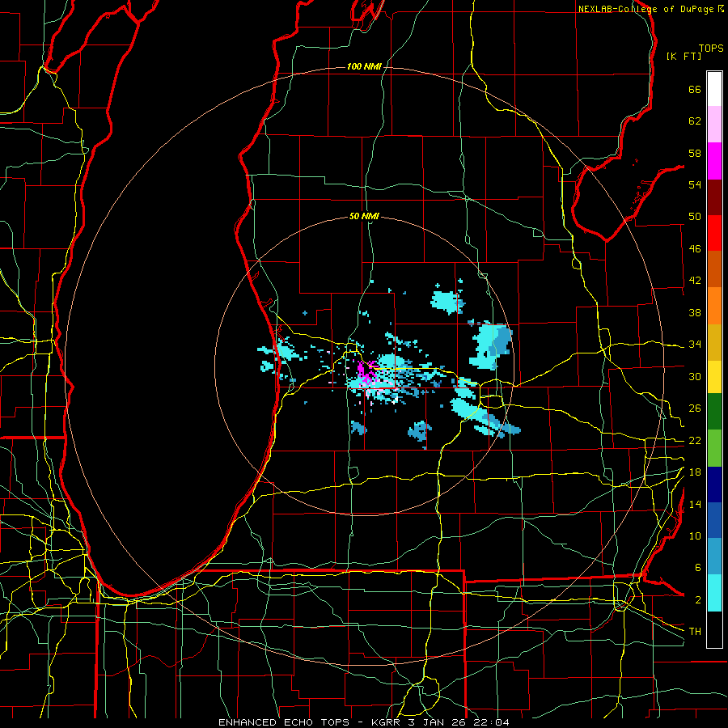Click legend value "30"
The width and height of the screenshot is (728, 728).
[x=695, y=376]
